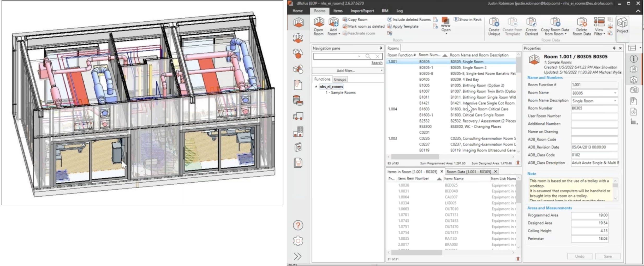Sort by Item: Item Number column
Image resolution: width=644 pixels, height=266 pixels.
419,179
